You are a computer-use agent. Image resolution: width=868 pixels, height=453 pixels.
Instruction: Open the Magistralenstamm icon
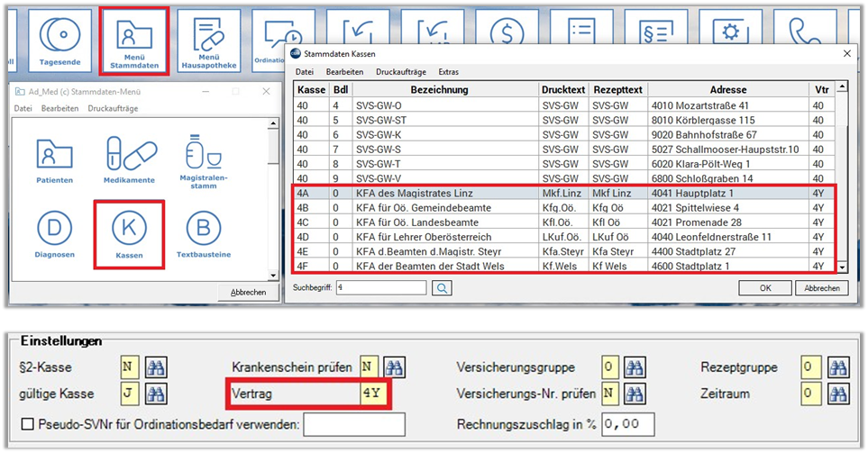click(x=203, y=160)
